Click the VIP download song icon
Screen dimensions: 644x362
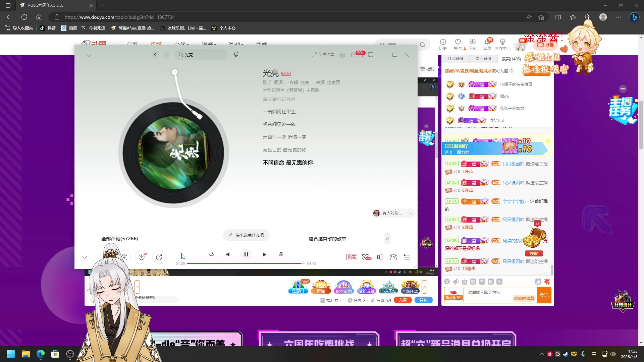pos(142,257)
